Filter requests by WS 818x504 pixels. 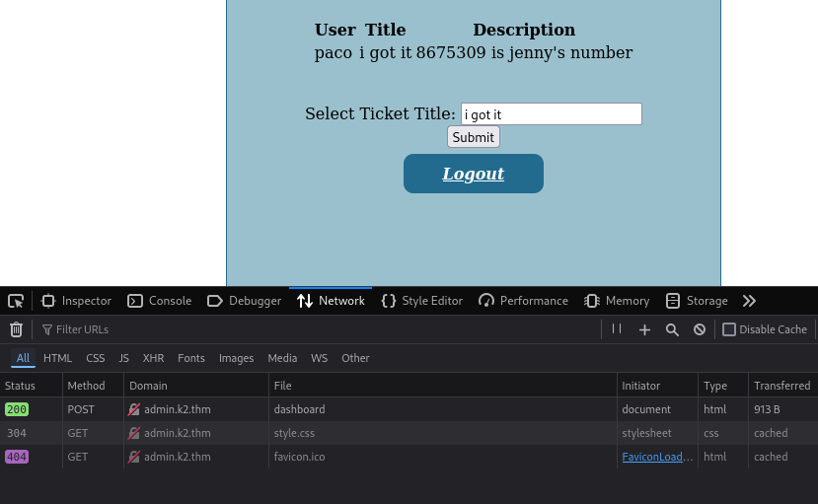click(320, 358)
